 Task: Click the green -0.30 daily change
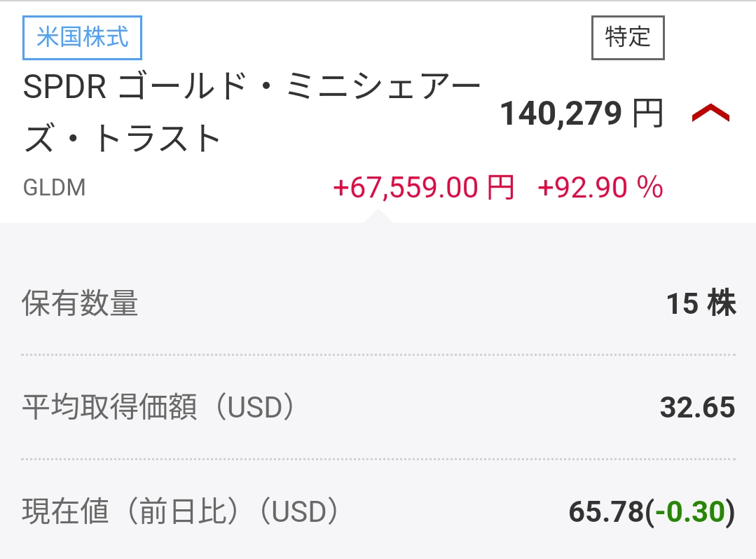[689, 512]
